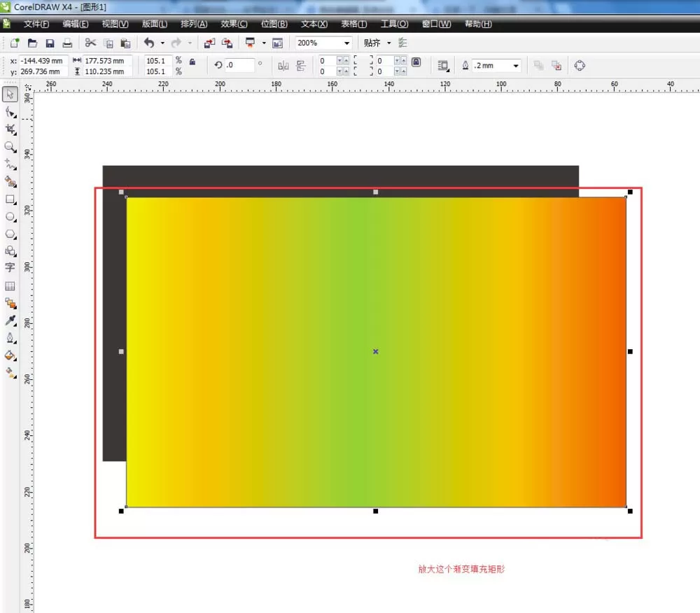Image resolution: width=700 pixels, height=613 pixels.
Task: Click the Export icon
Action: click(x=227, y=43)
